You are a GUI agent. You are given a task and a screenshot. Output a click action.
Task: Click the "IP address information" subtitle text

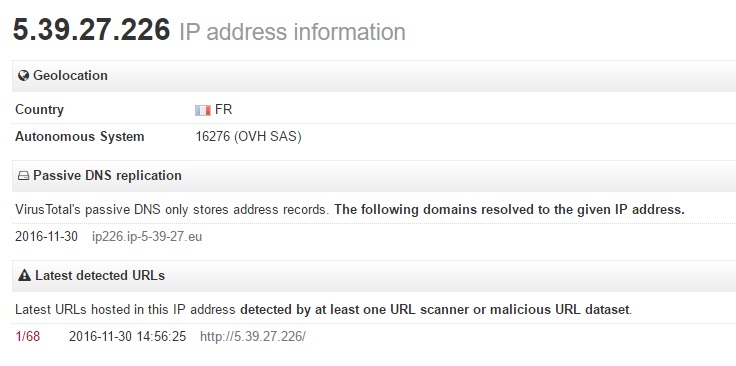click(292, 32)
